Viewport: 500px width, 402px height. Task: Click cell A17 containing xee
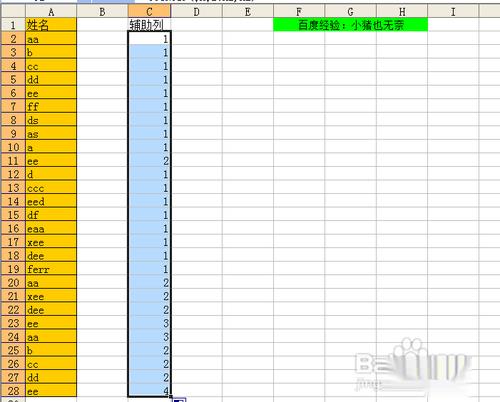point(51,242)
